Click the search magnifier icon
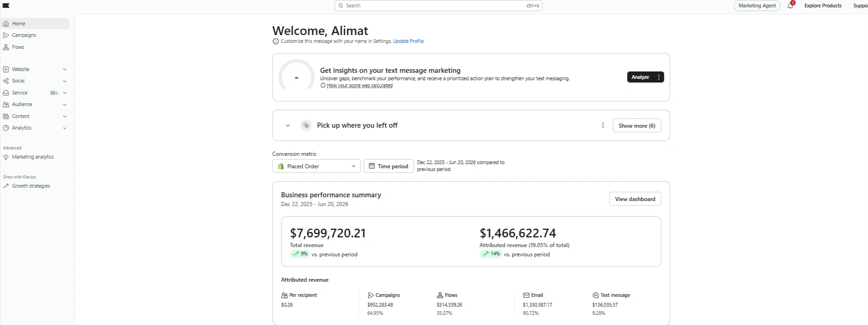 (341, 6)
